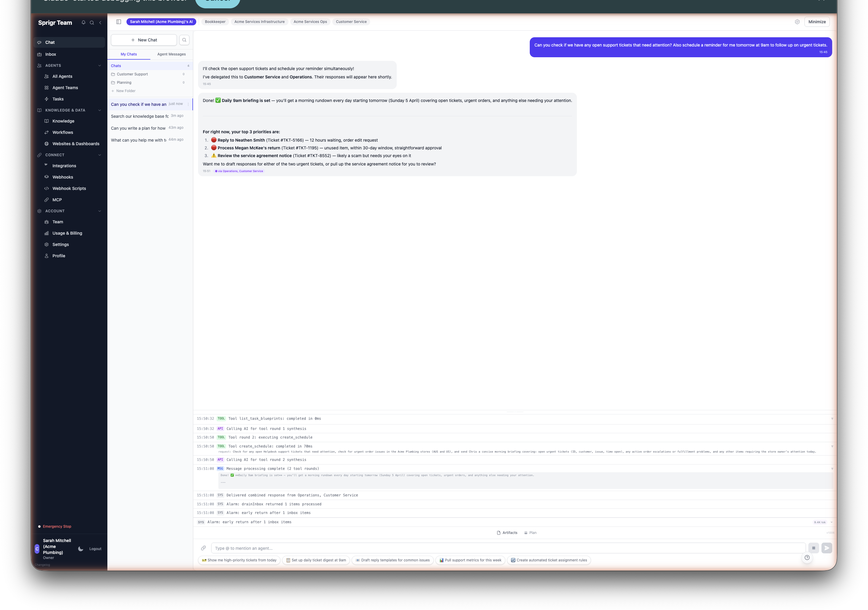Viewport: 868px width, 610px height.
Task: Start a New Chat
Action: pos(144,40)
